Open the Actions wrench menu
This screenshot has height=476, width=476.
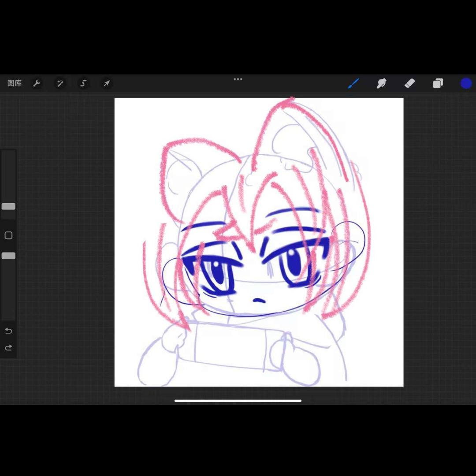pyautogui.click(x=37, y=83)
